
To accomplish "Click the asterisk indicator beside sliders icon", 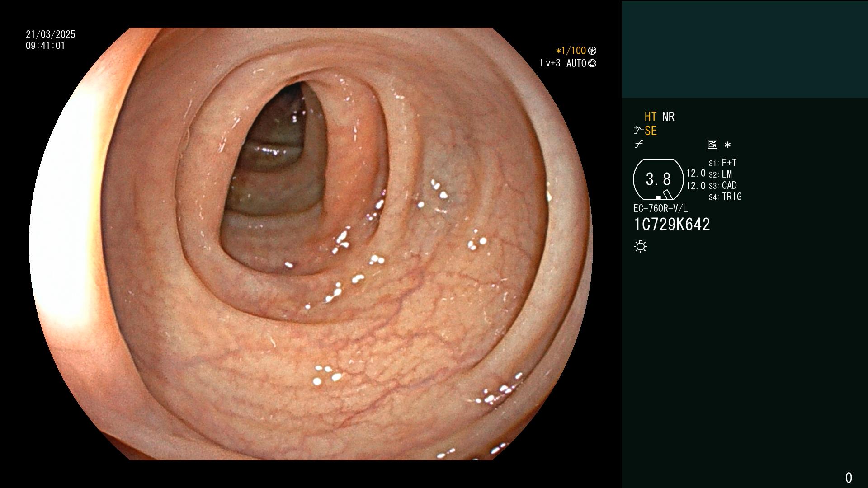I will [727, 145].
